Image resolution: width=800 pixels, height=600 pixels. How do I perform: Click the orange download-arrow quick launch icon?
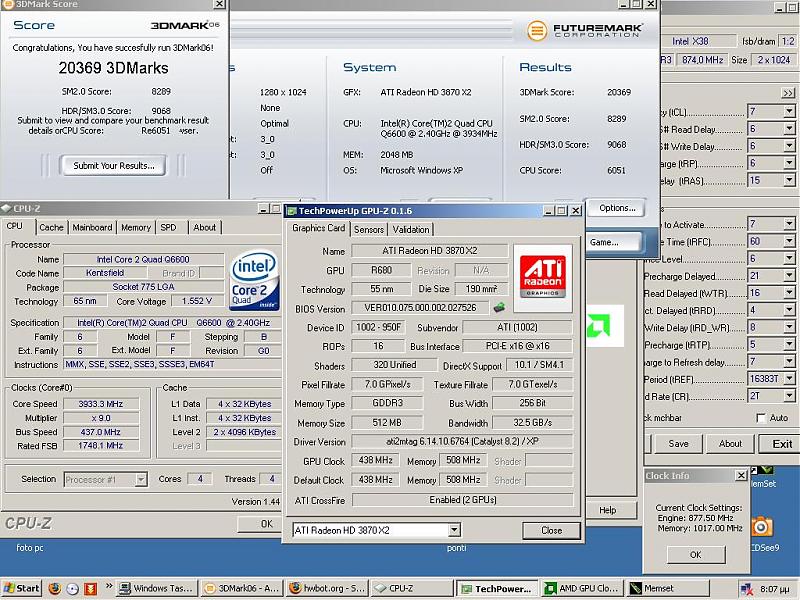[x=90, y=589]
